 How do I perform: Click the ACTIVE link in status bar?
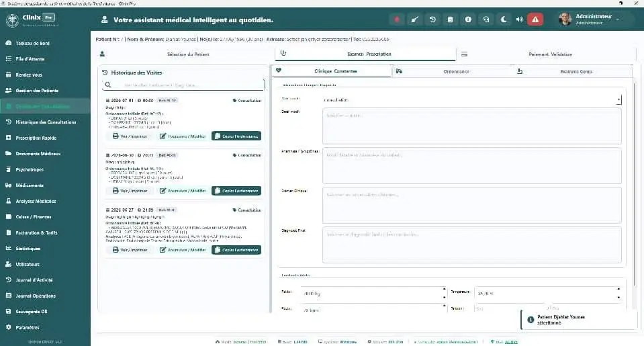[511, 341]
